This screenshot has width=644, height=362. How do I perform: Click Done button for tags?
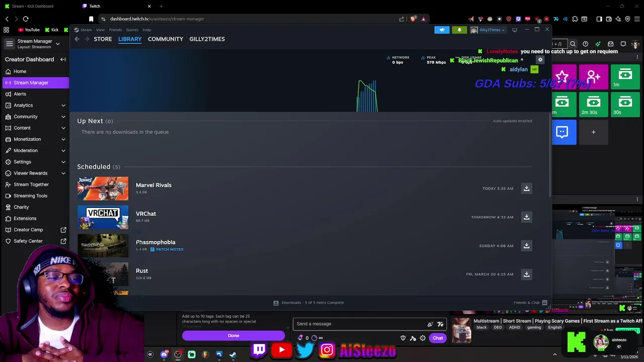click(x=233, y=335)
